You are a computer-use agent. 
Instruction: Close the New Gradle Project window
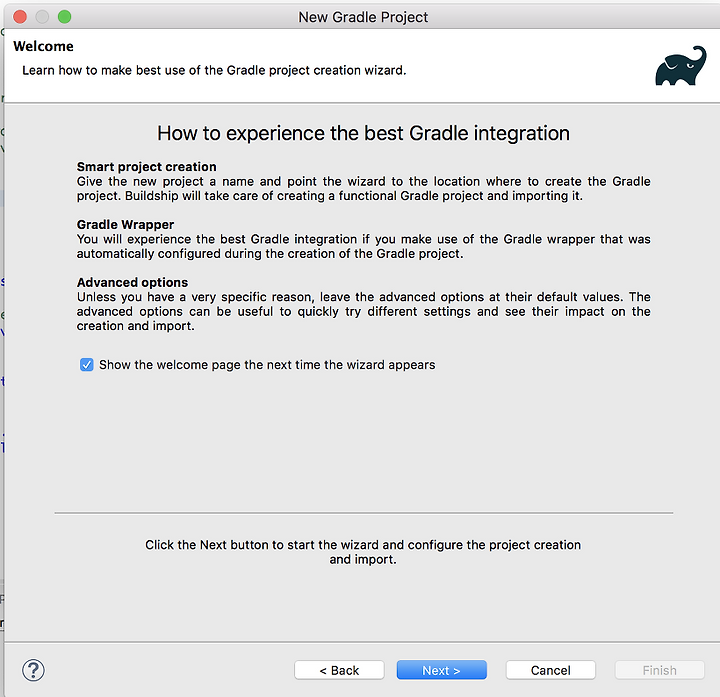click(x=20, y=17)
